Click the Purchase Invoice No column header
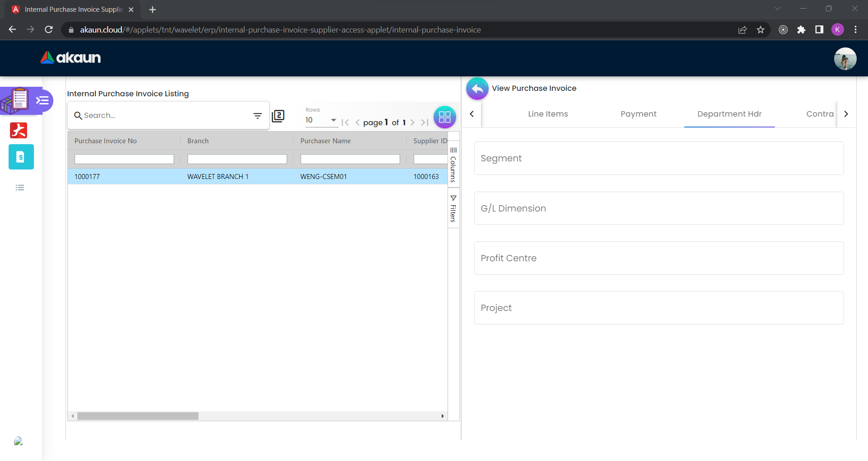 (106, 141)
